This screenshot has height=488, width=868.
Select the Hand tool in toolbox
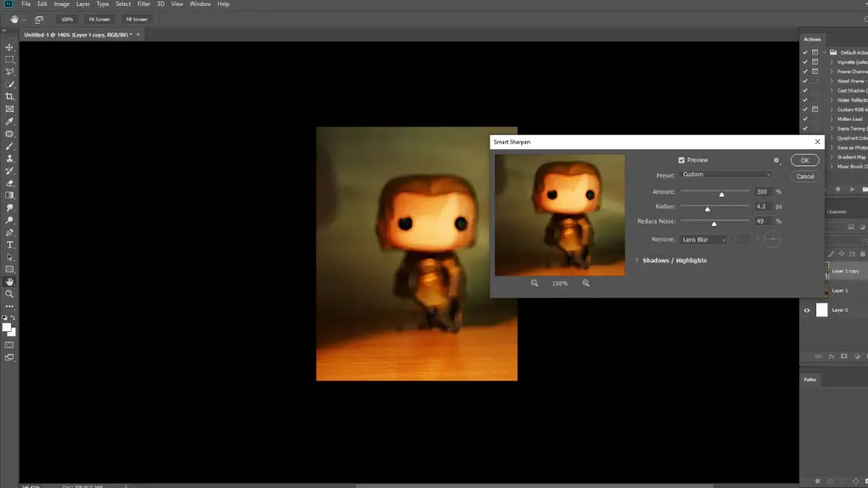9,281
